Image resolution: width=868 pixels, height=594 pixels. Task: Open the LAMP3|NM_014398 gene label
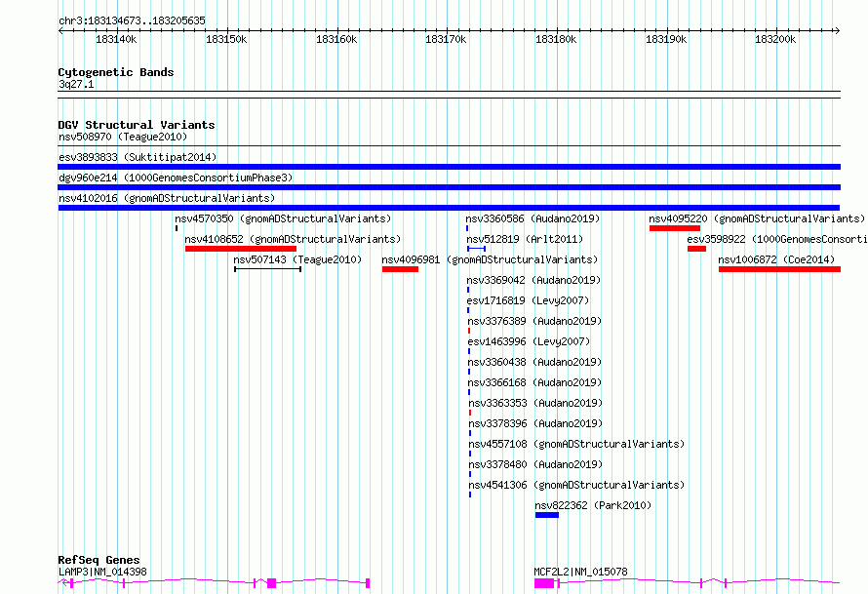tap(103, 572)
